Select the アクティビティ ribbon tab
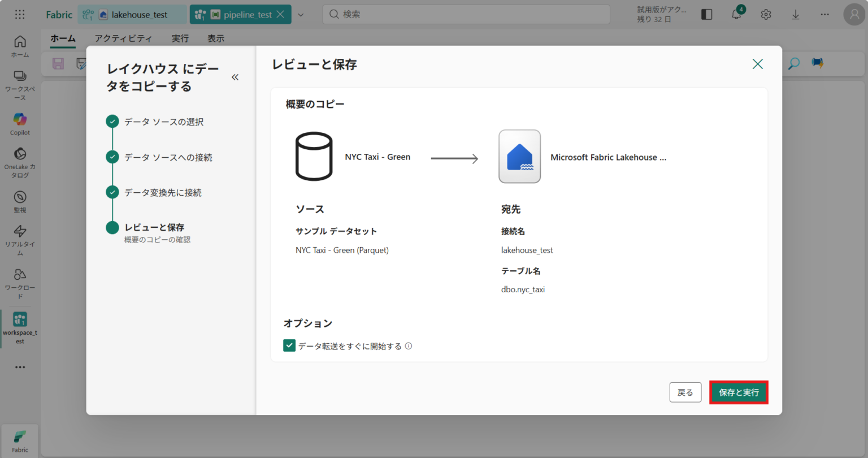This screenshot has width=868, height=458. click(x=123, y=38)
